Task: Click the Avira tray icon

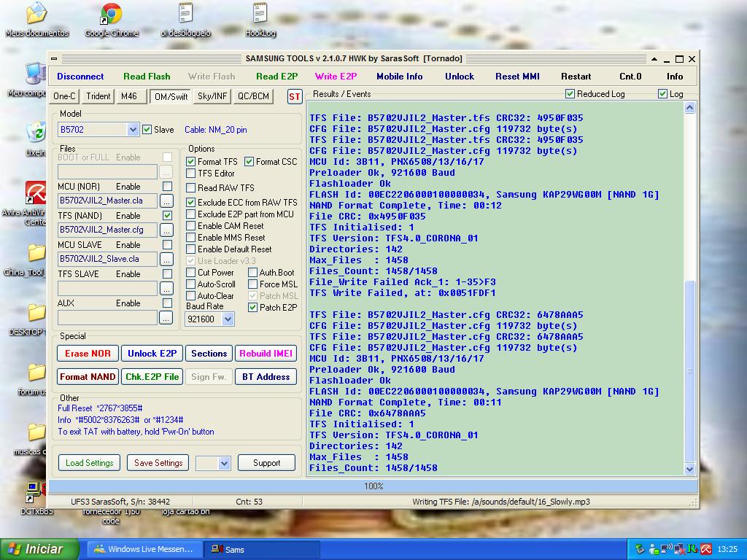Action: [x=706, y=549]
